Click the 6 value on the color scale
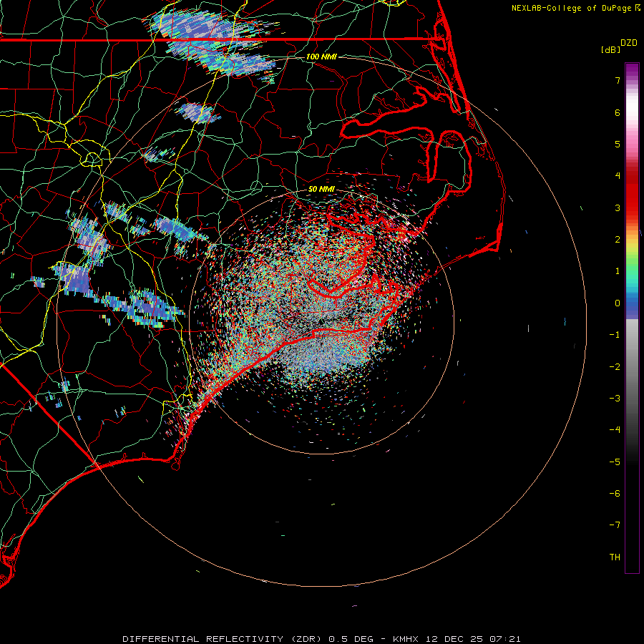The image size is (644, 644). pos(618,112)
